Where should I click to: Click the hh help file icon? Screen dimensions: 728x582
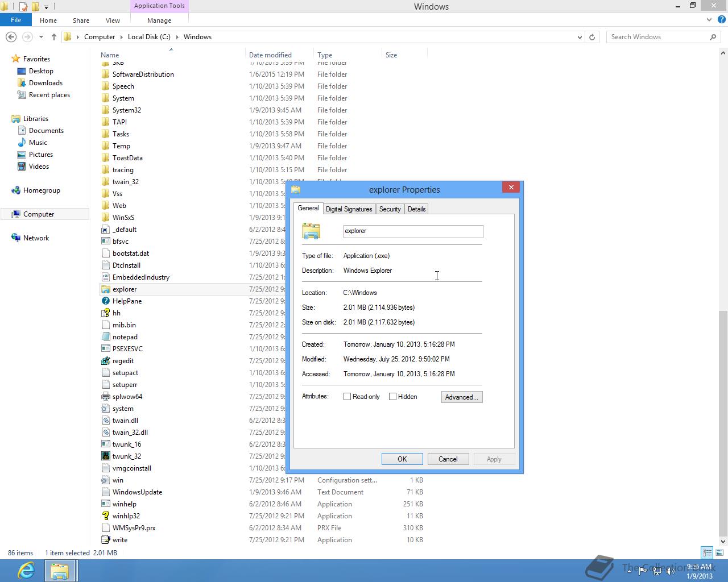coord(105,313)
